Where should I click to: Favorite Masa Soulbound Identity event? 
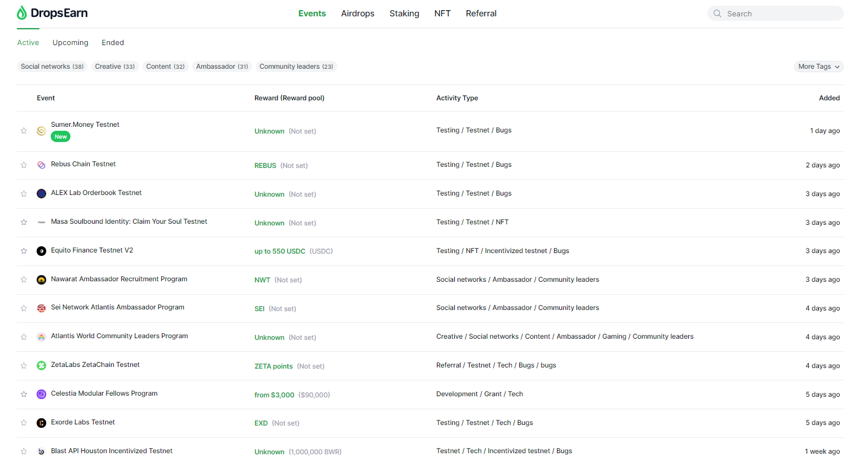tap(24, 223)
